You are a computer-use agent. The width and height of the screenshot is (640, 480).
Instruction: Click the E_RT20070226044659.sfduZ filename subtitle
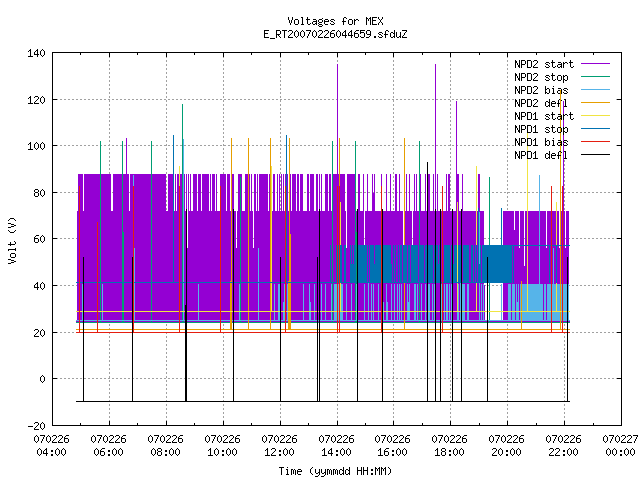335,34
